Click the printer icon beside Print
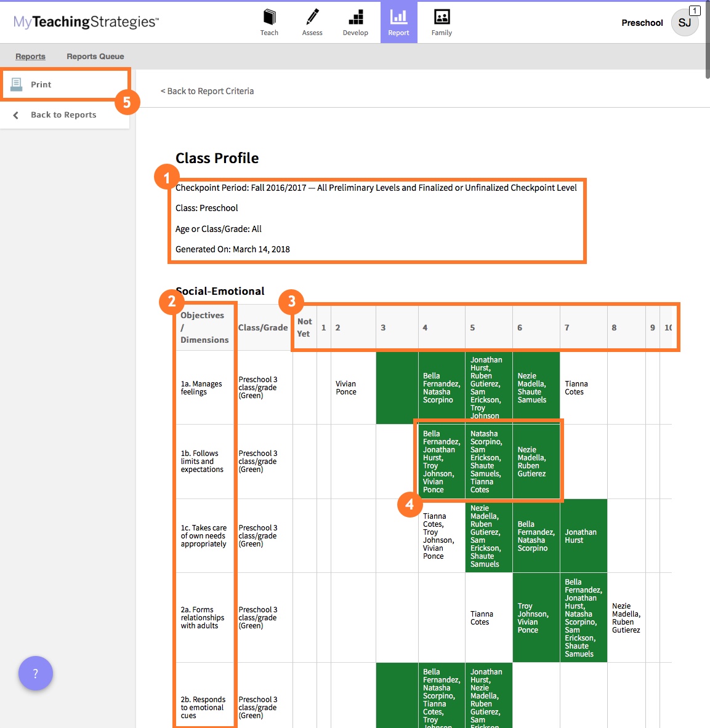The height and width of the screenshot is (728, 710). tap(17, 84)
